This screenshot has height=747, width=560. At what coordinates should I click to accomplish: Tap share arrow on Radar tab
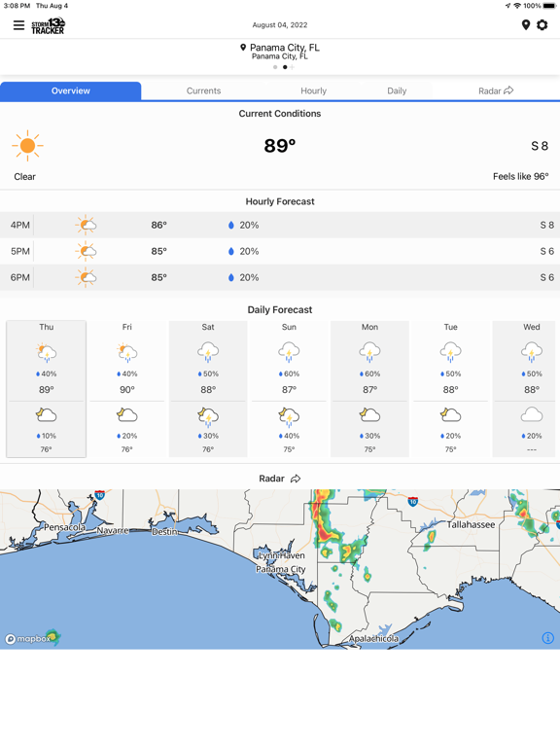click(508, 90)
